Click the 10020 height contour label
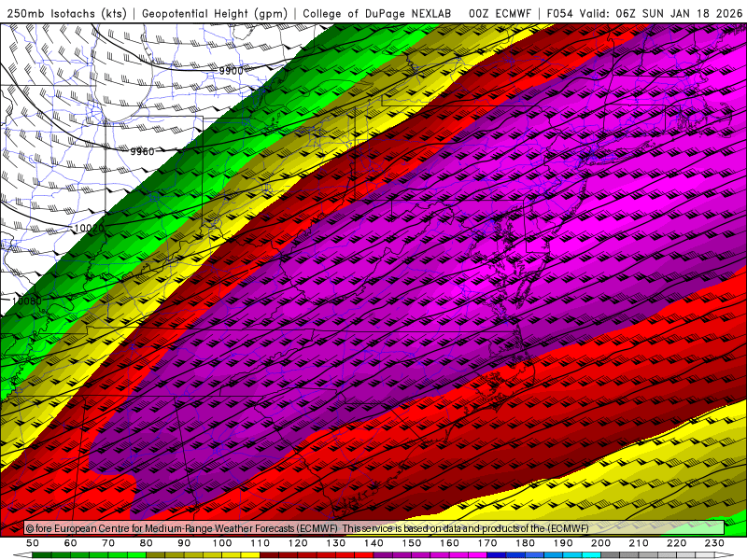747x560 pixels. [x=89, y=229]
